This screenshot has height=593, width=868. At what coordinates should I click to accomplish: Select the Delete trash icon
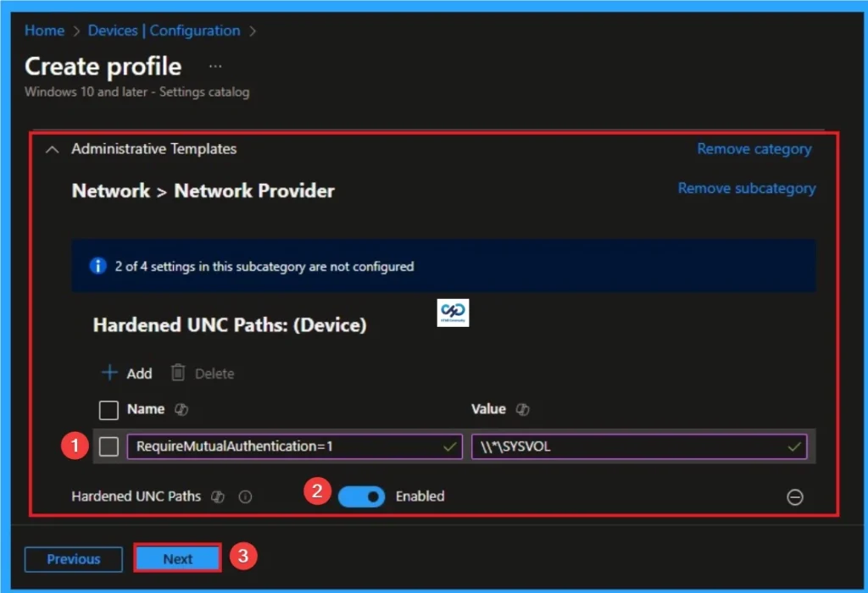click(x=178, y=373)
